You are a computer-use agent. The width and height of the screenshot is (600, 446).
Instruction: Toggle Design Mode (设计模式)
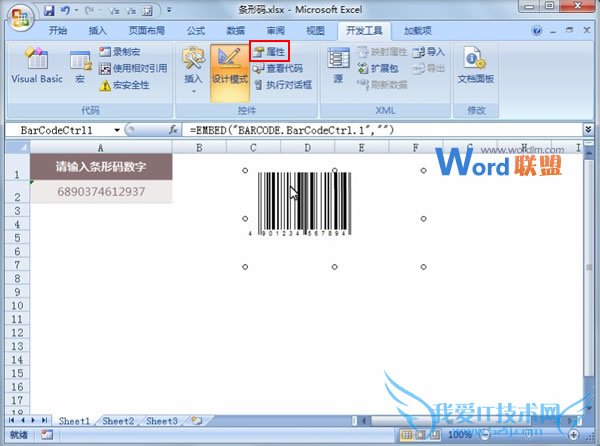[230, 73]
